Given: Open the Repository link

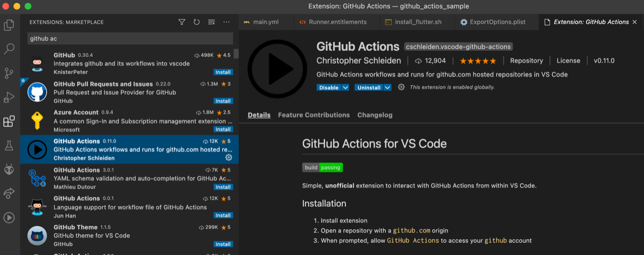Looking at the screenshot, I should pos(526,61).
